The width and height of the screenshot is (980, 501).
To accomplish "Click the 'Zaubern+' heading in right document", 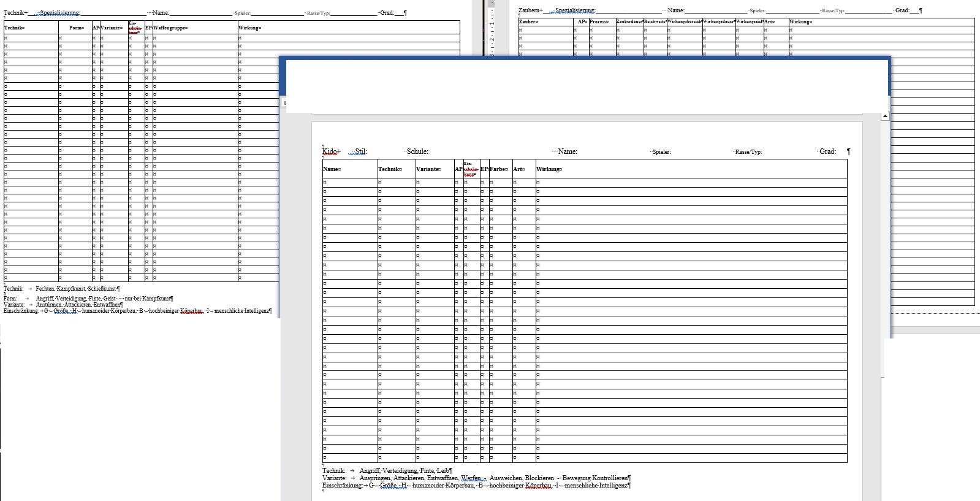I will click(530, 10).
